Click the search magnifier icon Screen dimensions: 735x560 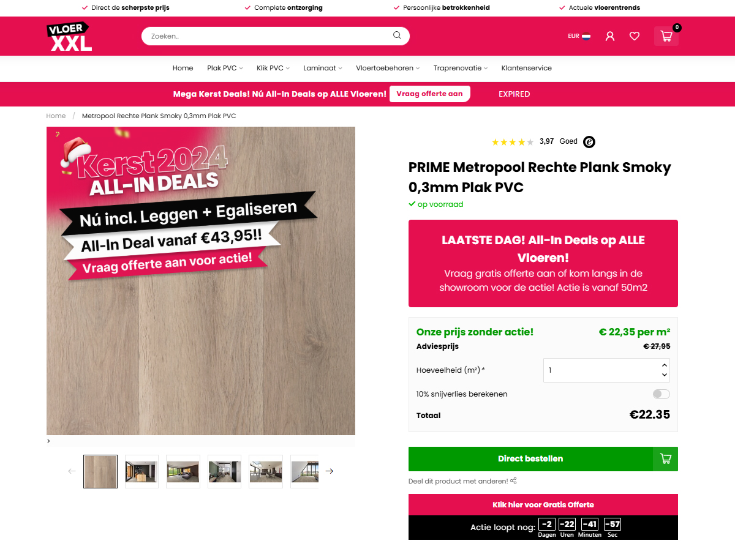(397, 35)
